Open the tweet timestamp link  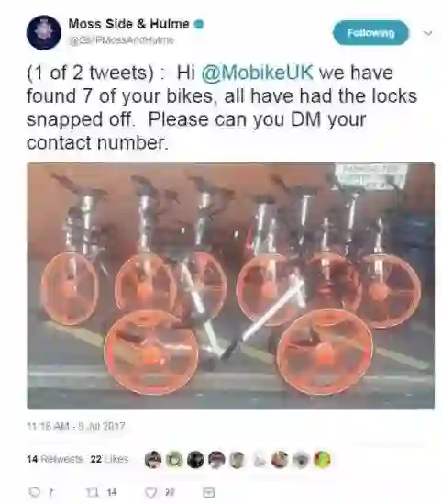[75, 426]
